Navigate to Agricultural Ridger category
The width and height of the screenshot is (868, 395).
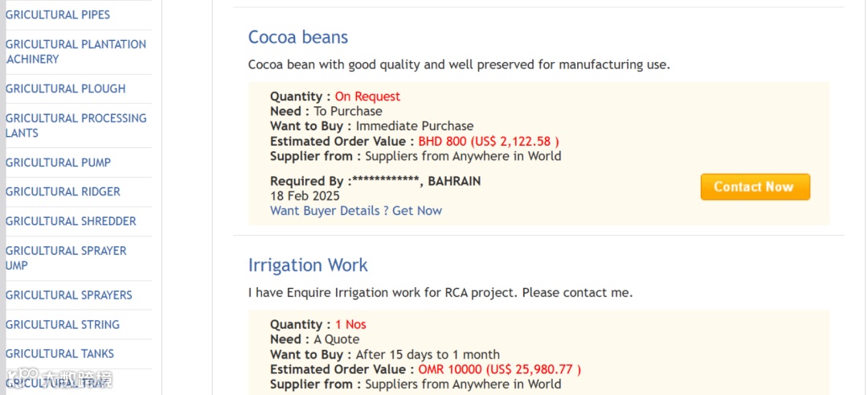coord(63,191)
